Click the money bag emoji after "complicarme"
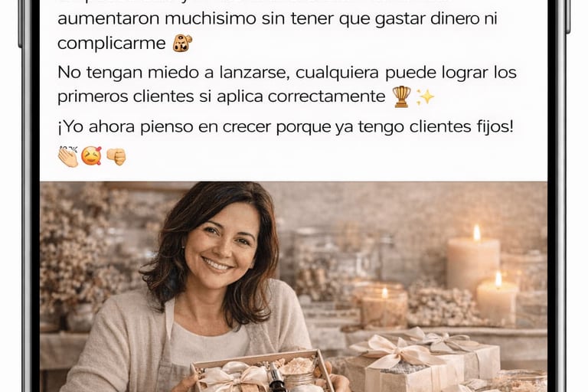The width and height of the screenshot is (588, 392). [x=183, y=43]
